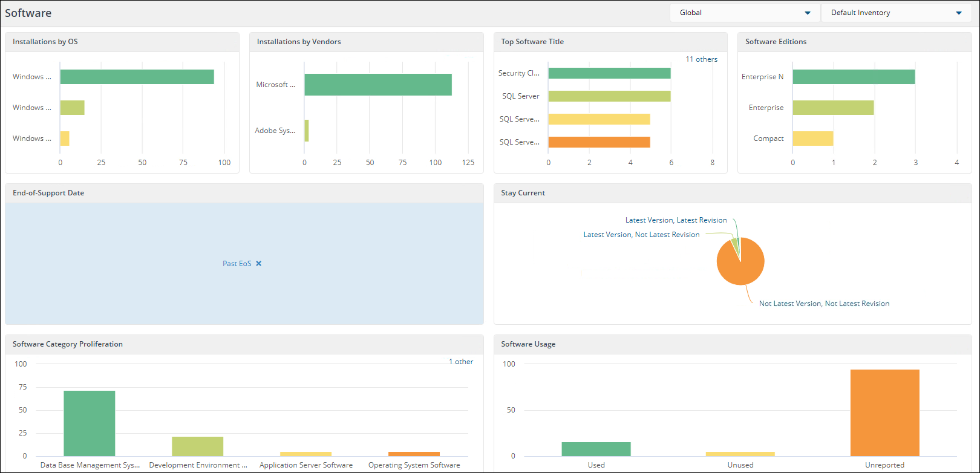Click the Development Environment category bar
This screenshot has height=473, width=980.
coord(197,446)
